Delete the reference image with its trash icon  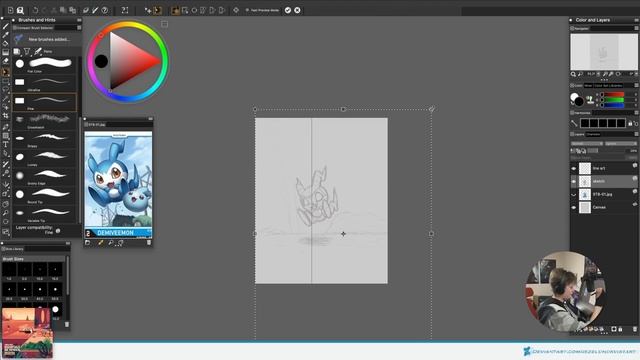click(x=149, y=243)
